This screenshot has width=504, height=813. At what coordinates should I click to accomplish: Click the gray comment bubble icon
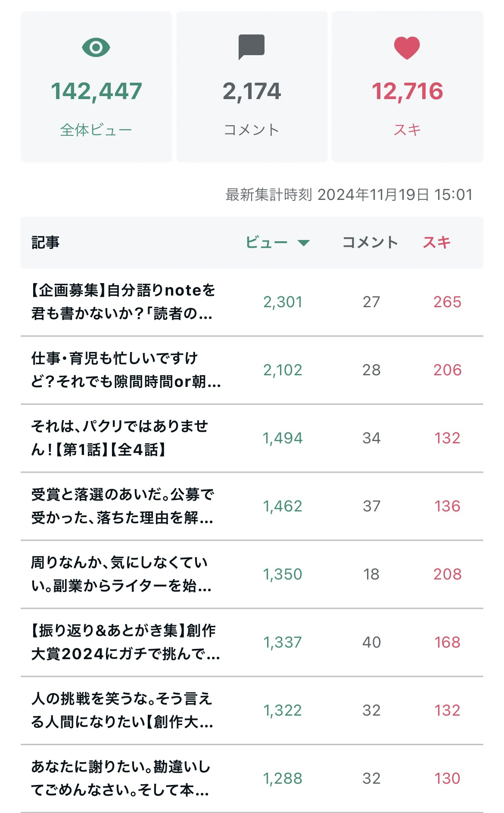252,47
